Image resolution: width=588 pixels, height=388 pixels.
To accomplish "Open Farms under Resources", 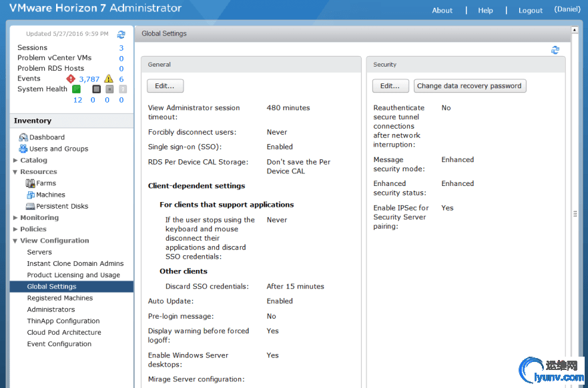I will [46, 183].
